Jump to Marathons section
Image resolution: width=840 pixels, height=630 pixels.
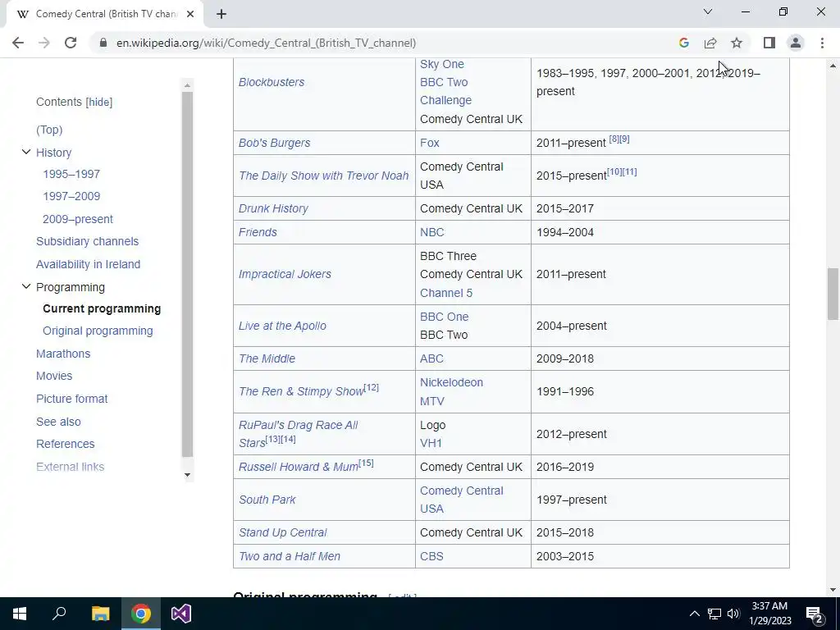(x=63, y=354)
